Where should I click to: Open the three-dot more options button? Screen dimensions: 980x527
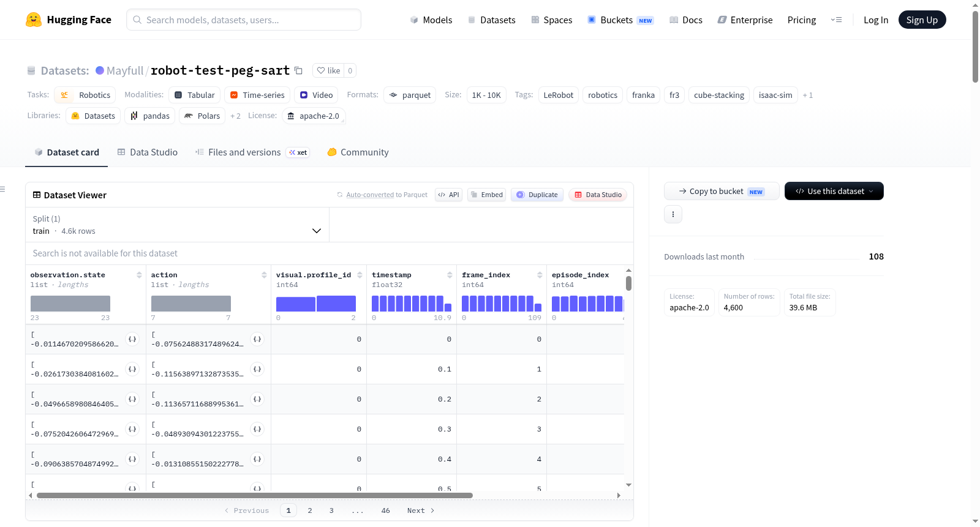click(x=673, y=214)
